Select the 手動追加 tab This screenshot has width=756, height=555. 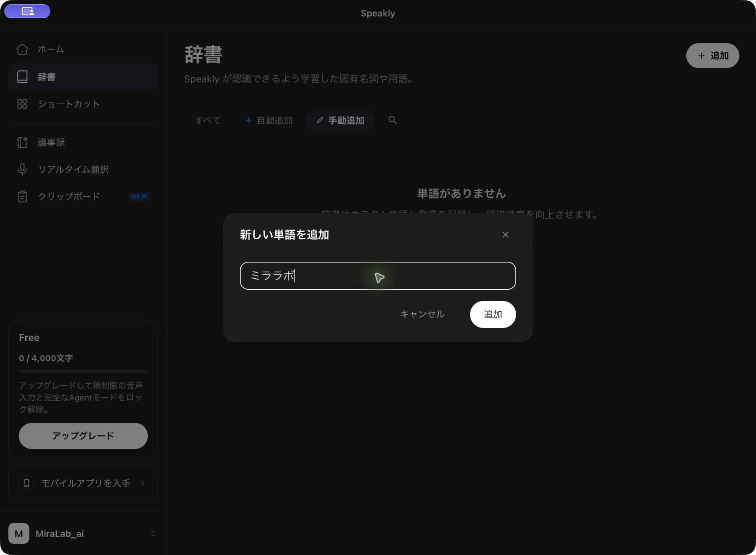340,120
